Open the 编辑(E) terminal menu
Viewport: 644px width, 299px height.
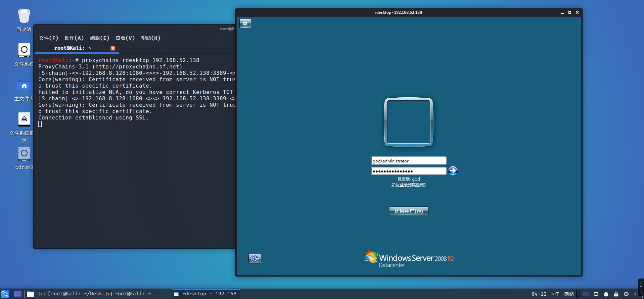[x=100, y=38]
